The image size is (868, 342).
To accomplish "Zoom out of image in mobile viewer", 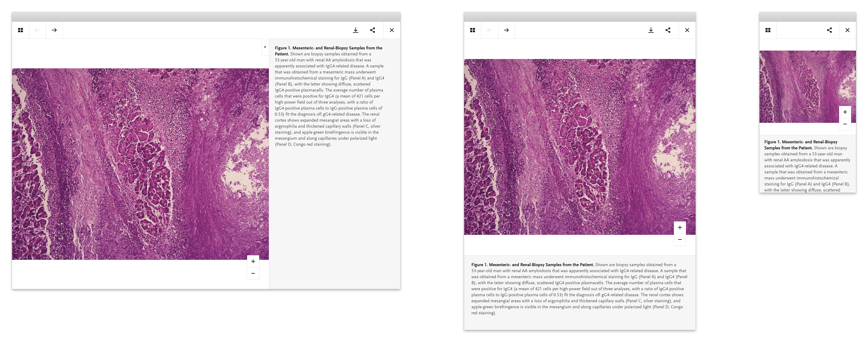I will 845,124.
